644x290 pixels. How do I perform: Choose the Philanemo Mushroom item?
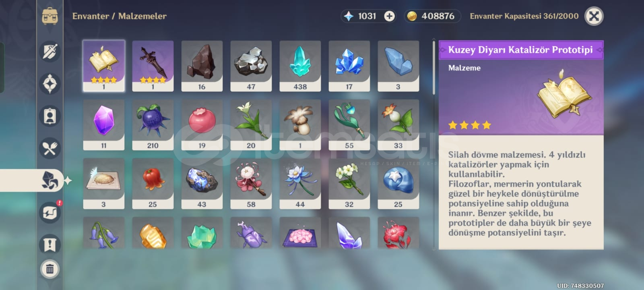[300, 125]
